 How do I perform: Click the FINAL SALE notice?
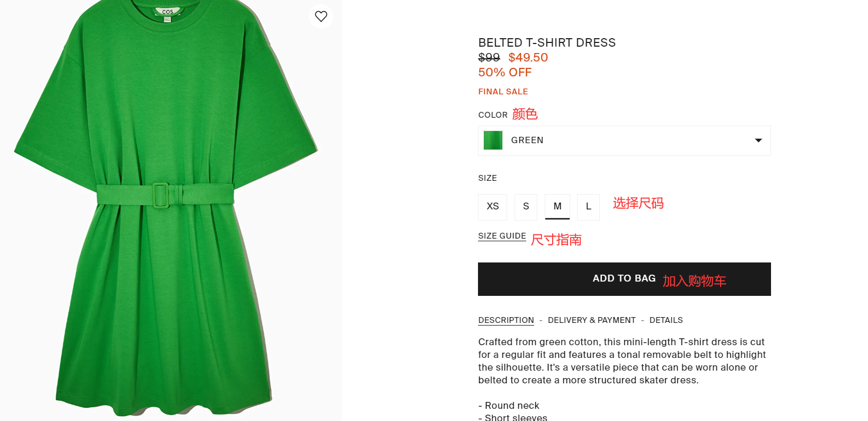coord(503,92)
